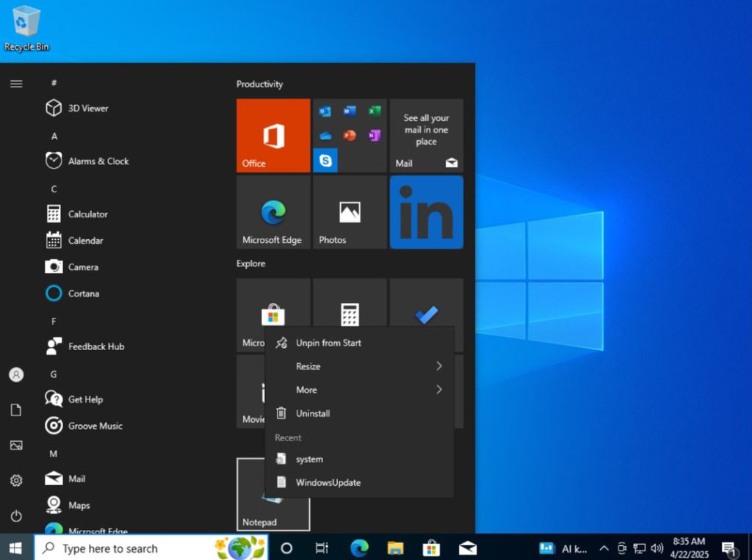752x560 pixels.
Task: Open the Recycle Bin desktop icon
Action: tap(26, 29)
